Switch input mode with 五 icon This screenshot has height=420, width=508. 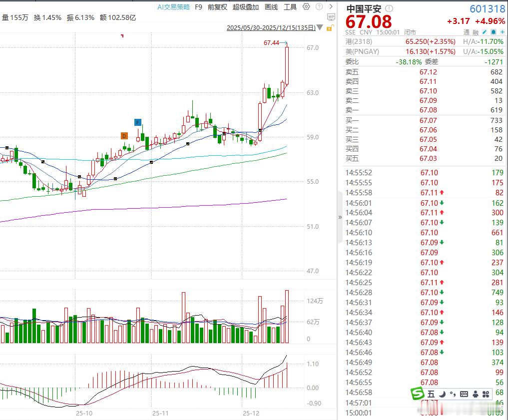431,394
